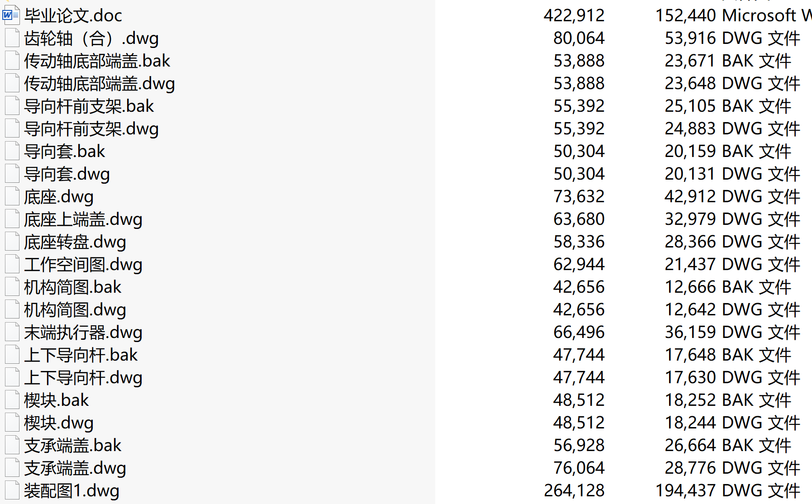
Task: Click the file icon beside 工作空间图.dwg
Action: [x=12, y=264]
